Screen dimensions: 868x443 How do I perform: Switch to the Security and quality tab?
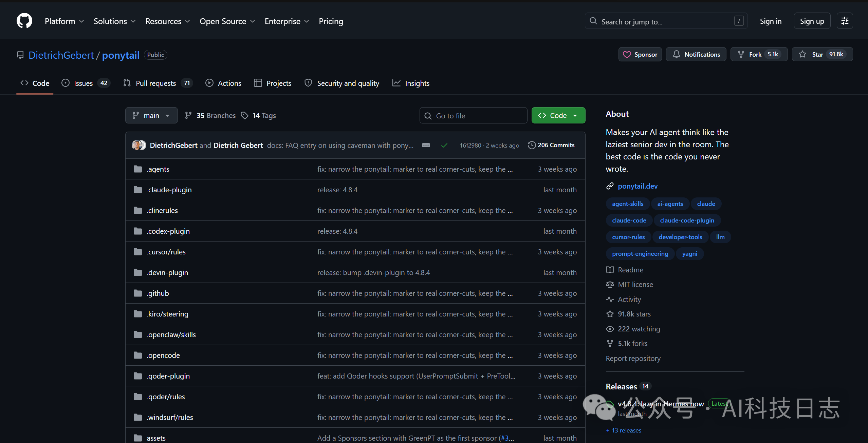pyautogui.click(x=342, y=83)
